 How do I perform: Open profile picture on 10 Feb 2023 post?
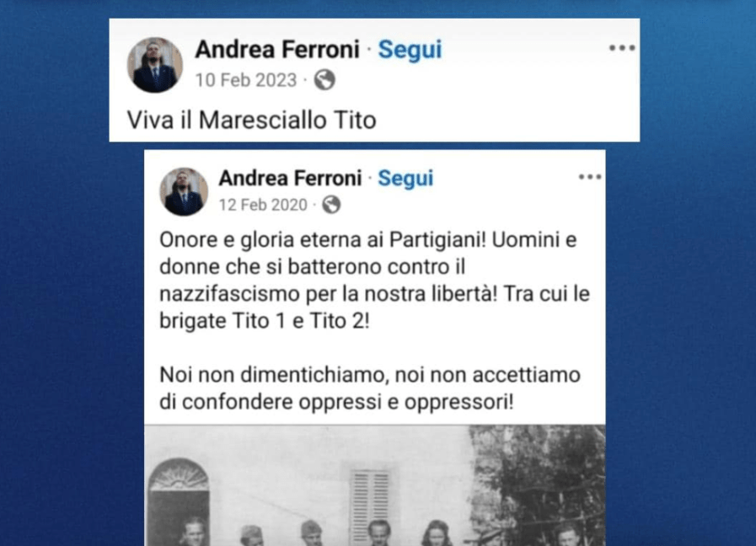coord(155,65)
